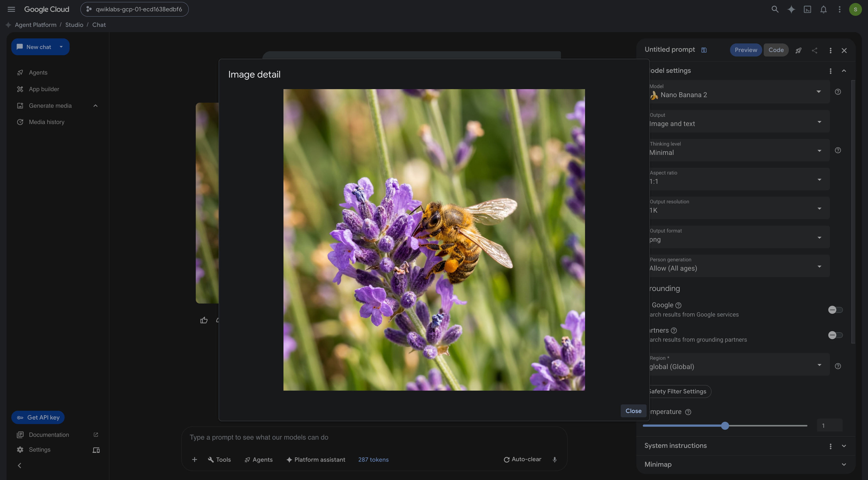Open the New chat dropdown arrow
The height and width of the screenshot is (480, 868).
(x=61, y=47)
